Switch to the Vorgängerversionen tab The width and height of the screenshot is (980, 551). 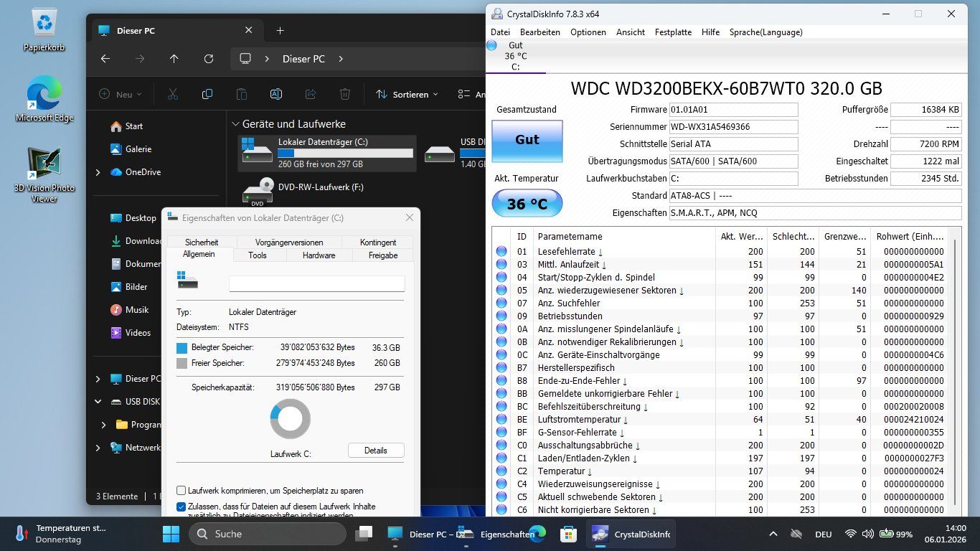(289, 242)
